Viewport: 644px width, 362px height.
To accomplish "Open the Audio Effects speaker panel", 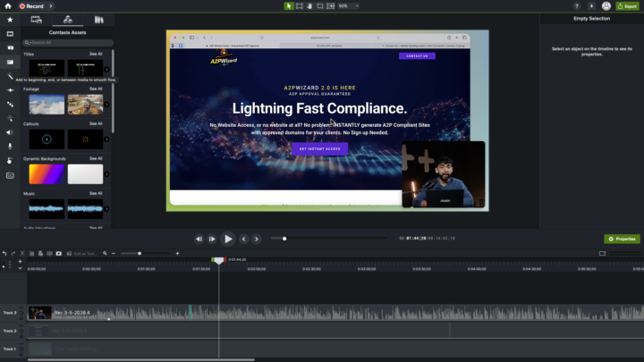I will (10, 132).
